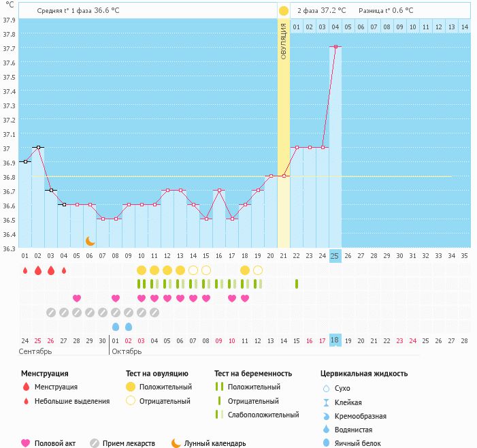477x448 pixels.
Task: Click the medication pill icon on day 03
Action: coord(51,313)
